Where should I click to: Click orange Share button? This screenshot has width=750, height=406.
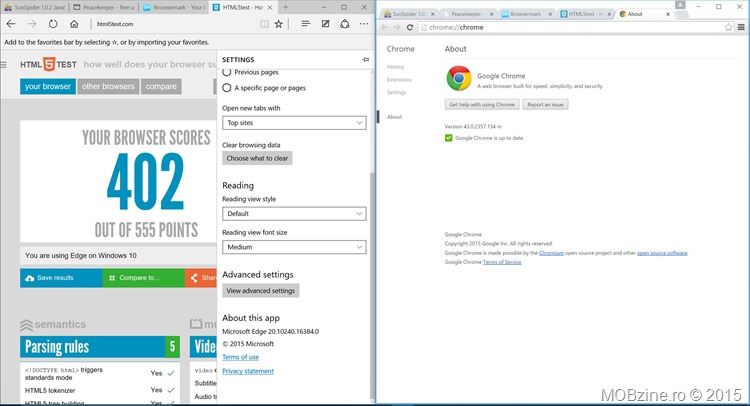[x=201, y=278]
